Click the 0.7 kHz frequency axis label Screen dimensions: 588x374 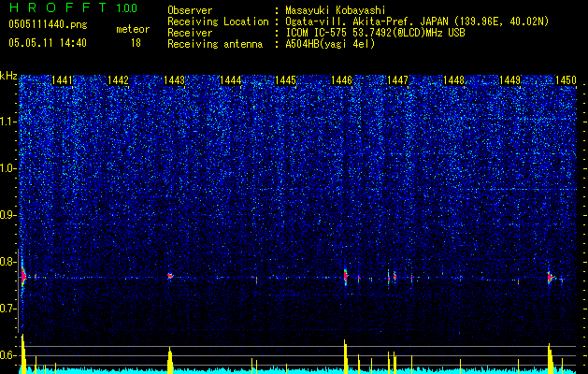tap(8, 309)
